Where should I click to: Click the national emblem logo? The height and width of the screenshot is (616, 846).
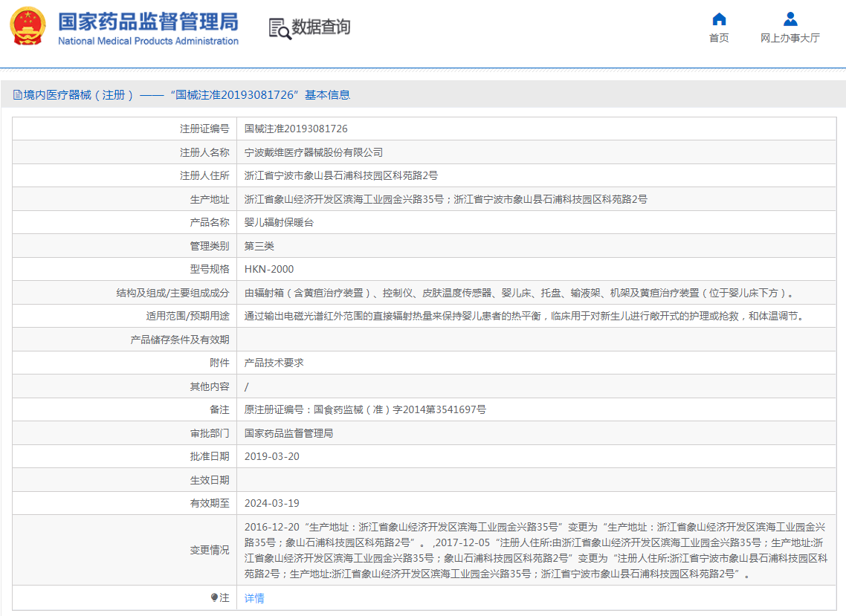[x=28, y=26]
